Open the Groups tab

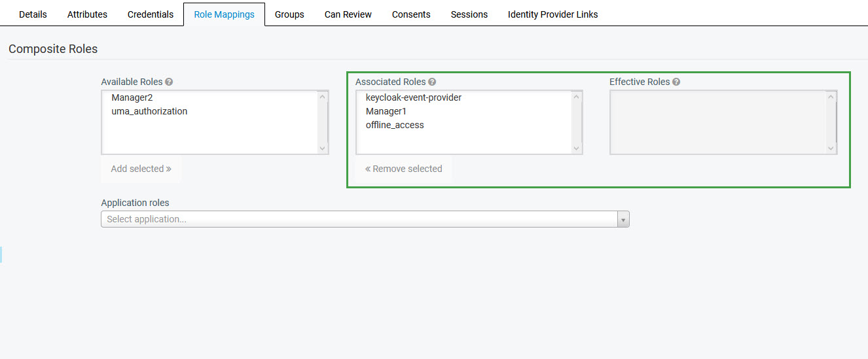click(289, 14)
